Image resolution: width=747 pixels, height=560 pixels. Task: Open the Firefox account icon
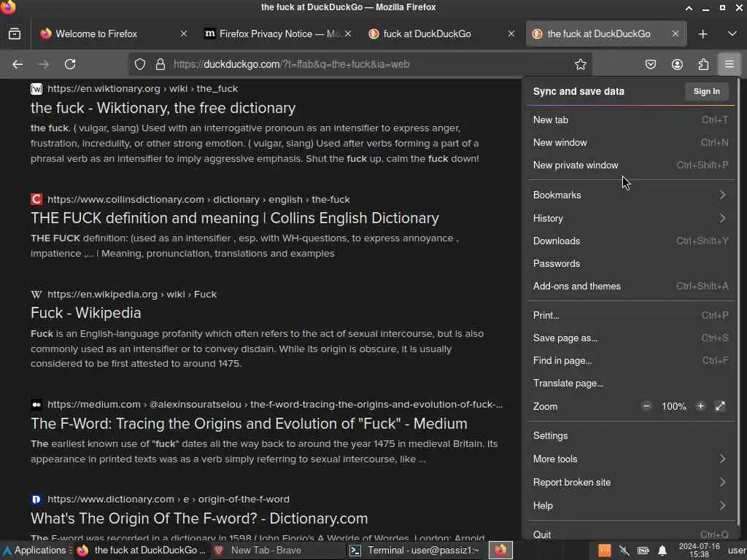coord(677,64)
